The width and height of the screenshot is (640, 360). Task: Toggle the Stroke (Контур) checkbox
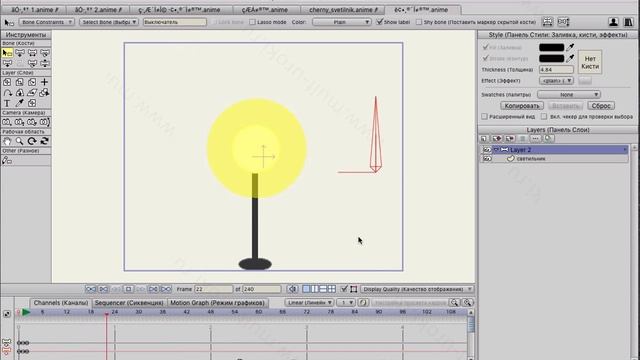coord(485,58)
